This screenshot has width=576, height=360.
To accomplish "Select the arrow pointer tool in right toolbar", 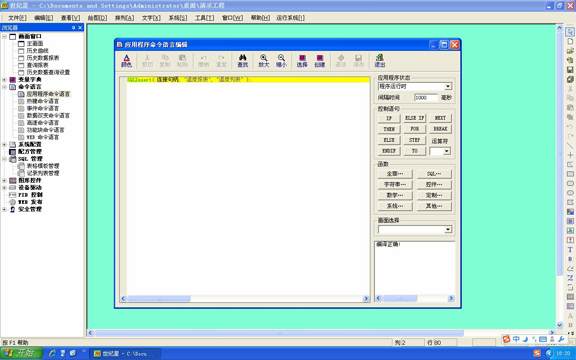I will [570, 32].
